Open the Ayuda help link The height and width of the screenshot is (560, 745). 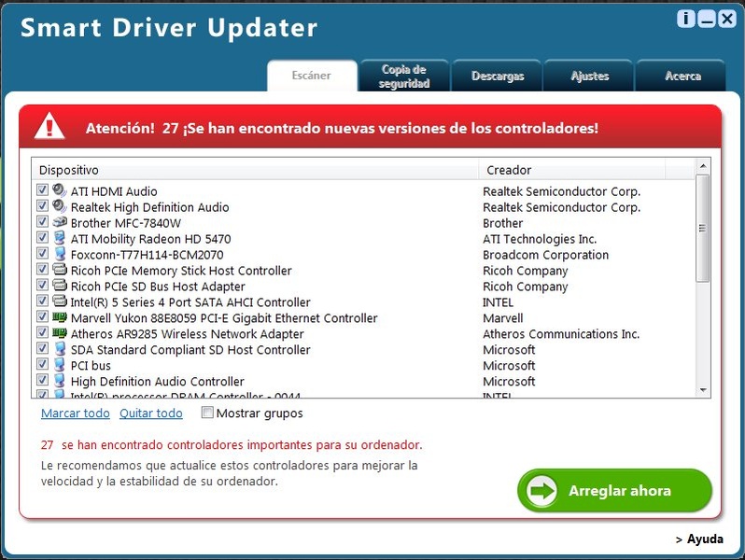coord(699,539)
